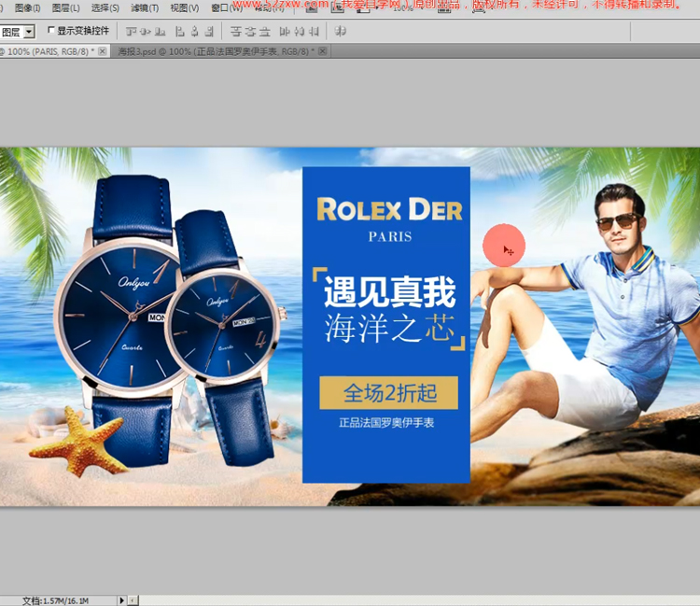Enable 显示变换控件 checkbox
700x606 pixels.
(51, 30)
